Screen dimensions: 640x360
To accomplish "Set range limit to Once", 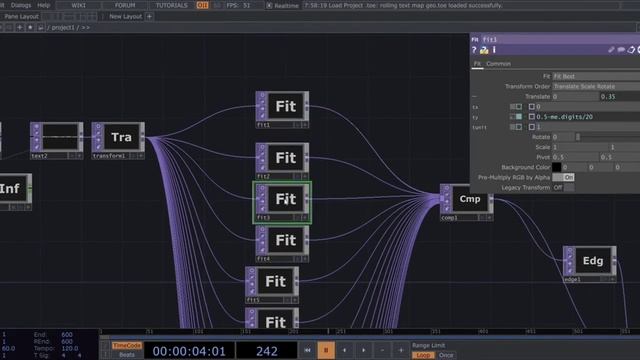I will coord(446,355).
